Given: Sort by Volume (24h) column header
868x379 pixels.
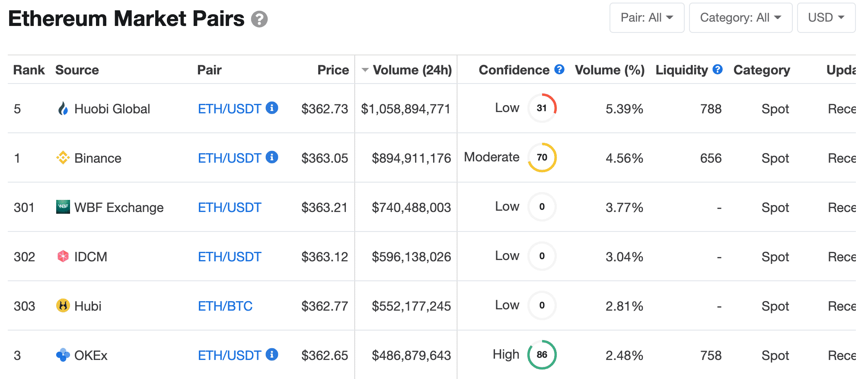Looking at the screenshot, I should coord(412,70).
